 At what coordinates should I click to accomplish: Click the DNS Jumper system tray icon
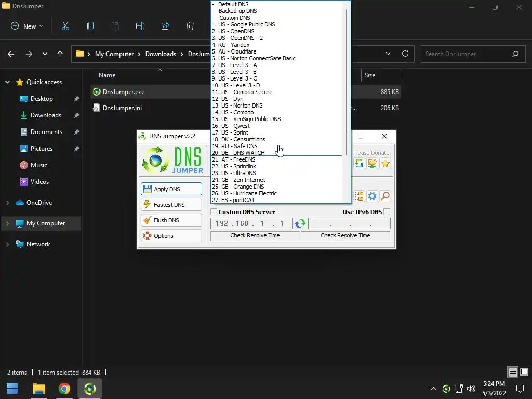coord(446,389)
